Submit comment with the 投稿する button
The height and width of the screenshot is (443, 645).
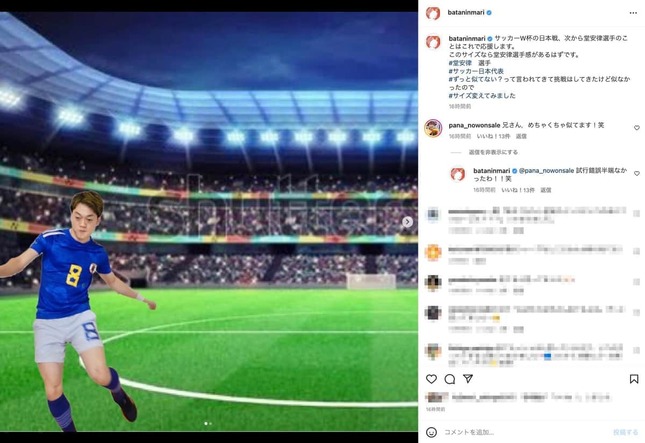pyautogui.click(x=626, y=432)
